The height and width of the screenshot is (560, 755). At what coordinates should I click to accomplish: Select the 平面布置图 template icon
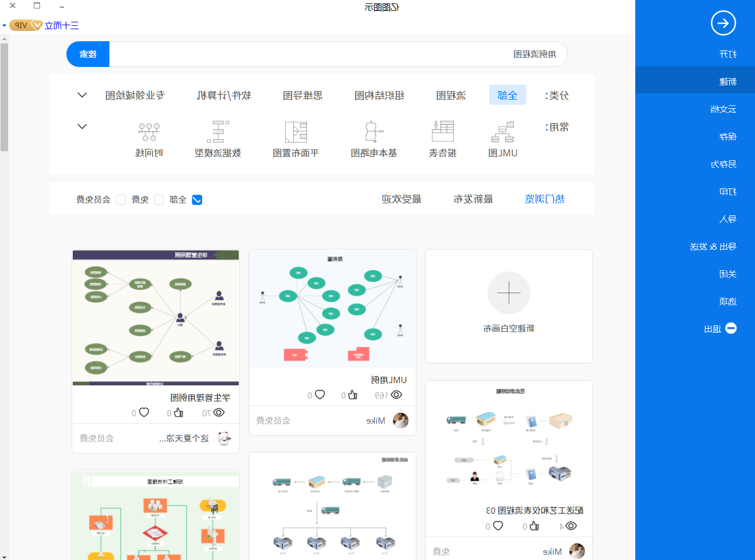(x=296, y=132)
